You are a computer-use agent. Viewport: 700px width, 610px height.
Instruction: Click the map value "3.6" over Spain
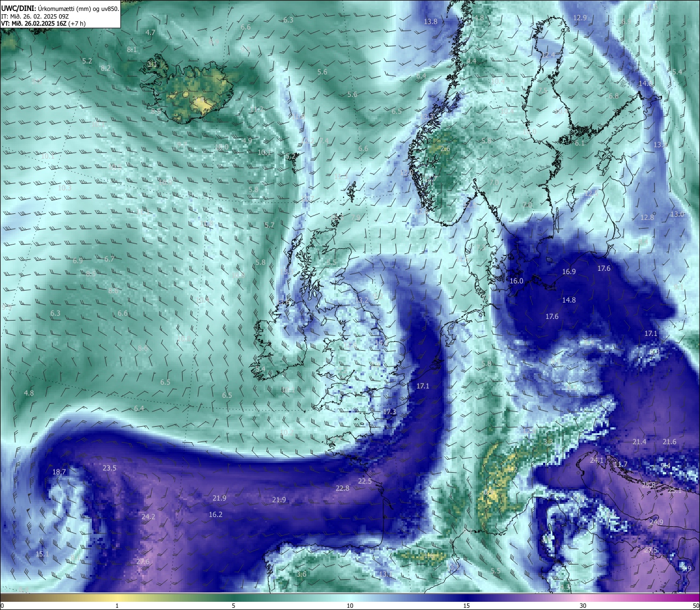(x=301, y=574)
